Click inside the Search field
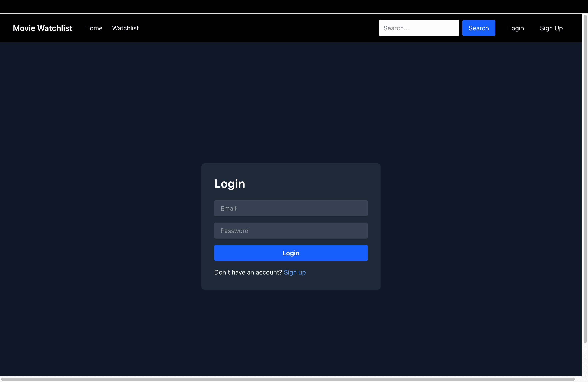Image resolution: width=588 pixels, height=382 pixels. pyautogui.click(x=419, y=28)
